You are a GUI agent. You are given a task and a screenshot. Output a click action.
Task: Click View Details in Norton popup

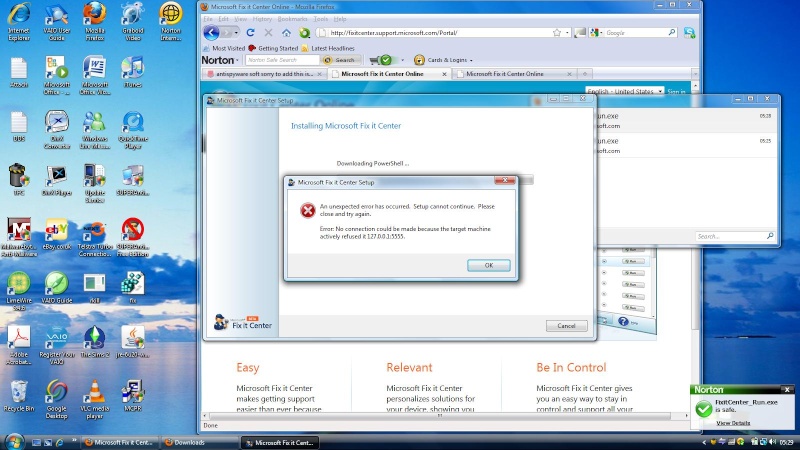733,423
